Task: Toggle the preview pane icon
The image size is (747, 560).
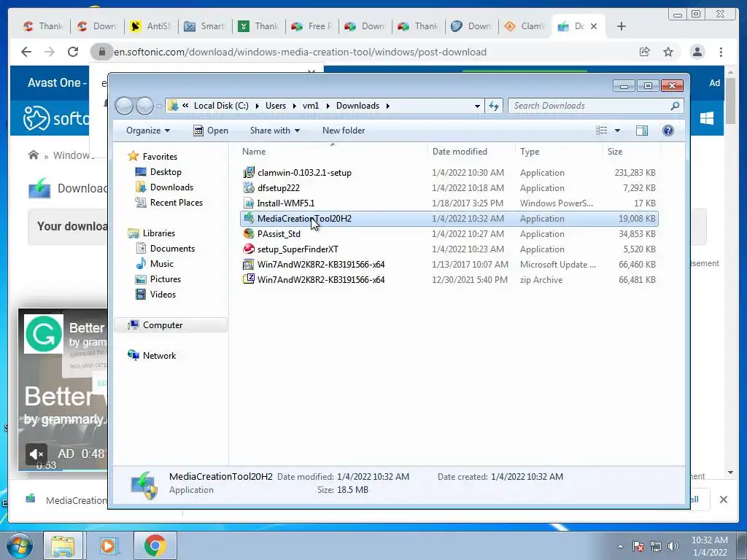Action: tap(642, 131)
